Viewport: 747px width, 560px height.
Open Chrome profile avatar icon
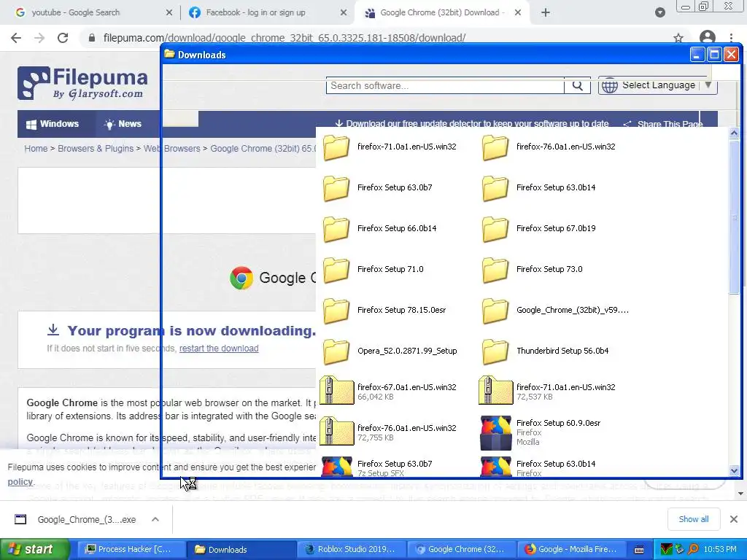(x=708, y=37)
